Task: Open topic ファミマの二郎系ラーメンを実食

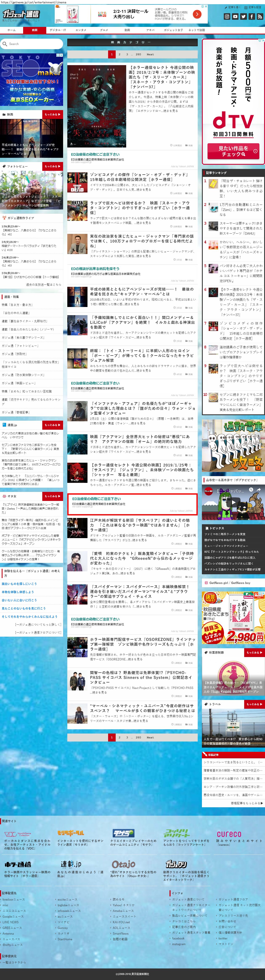Action: (225, 534)
